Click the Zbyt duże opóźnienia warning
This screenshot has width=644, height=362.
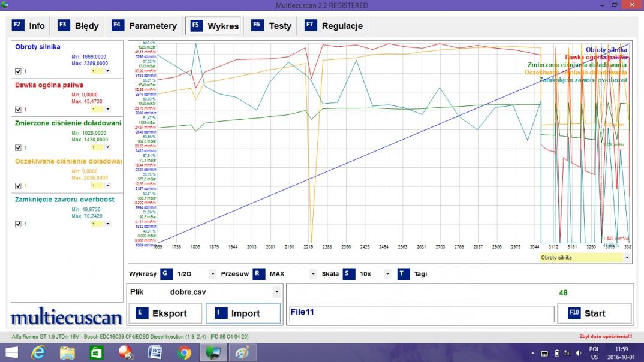[606, 337]
